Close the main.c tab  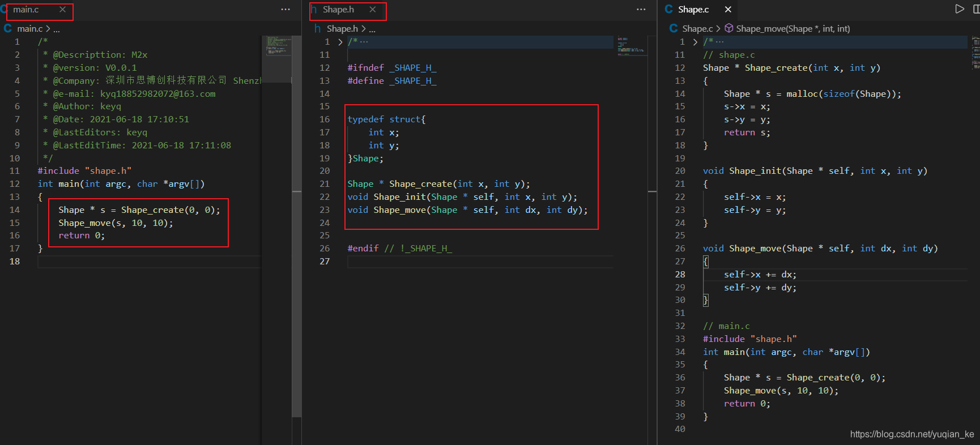[63, 10]
